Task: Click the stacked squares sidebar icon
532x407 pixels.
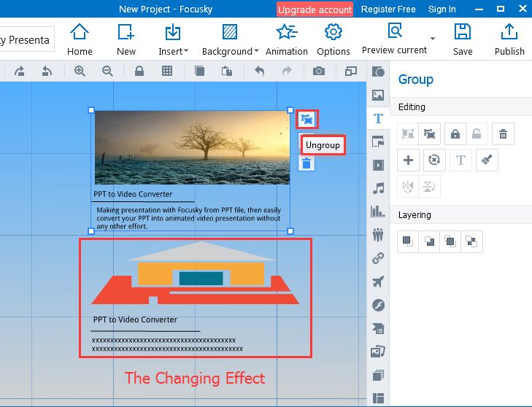Action: pyautogui.click(x=378, y=375)
